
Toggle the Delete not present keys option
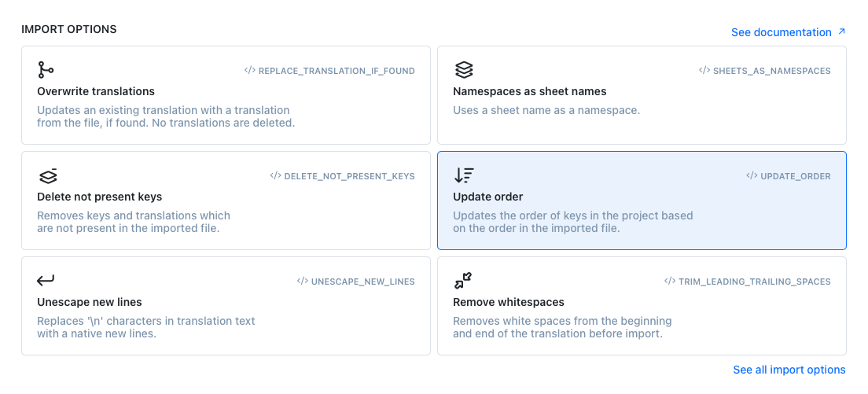coord(226,201)
